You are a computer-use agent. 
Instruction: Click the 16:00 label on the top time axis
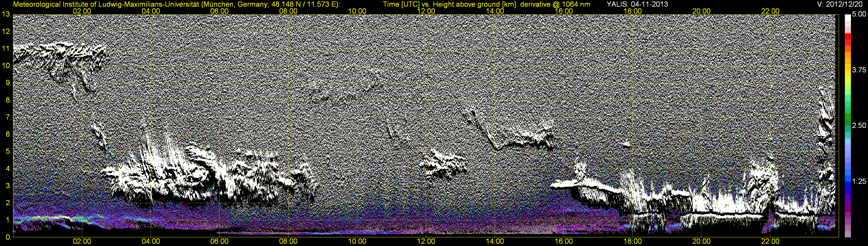tap(564, 11)
